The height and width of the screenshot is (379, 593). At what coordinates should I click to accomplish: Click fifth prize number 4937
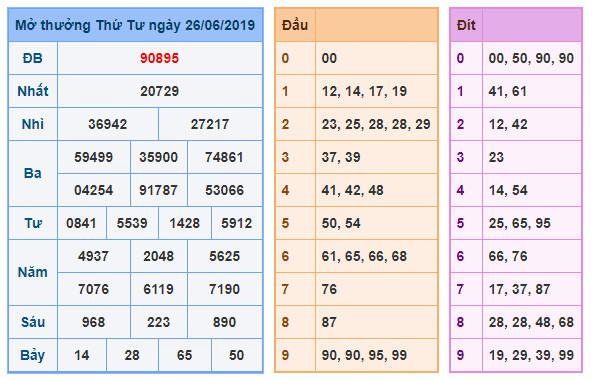[x=93, y=256]
